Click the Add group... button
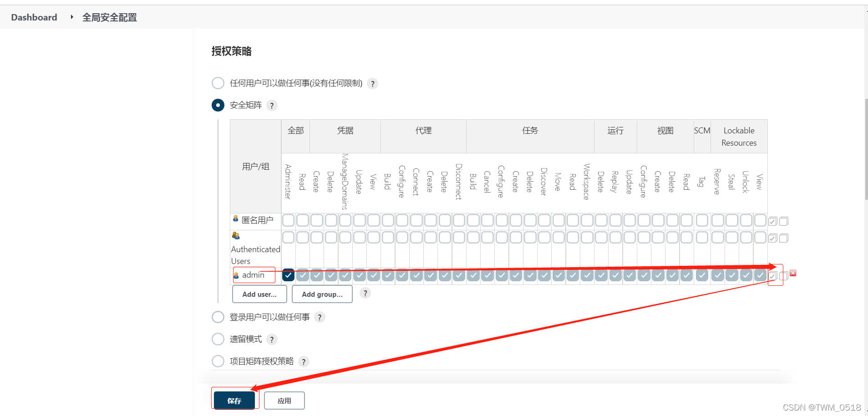This screenshot has height=416, width=868. [x=322, y=294]
